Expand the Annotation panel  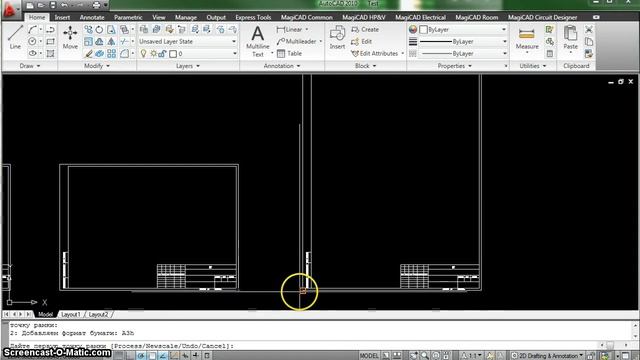point(282,66)
